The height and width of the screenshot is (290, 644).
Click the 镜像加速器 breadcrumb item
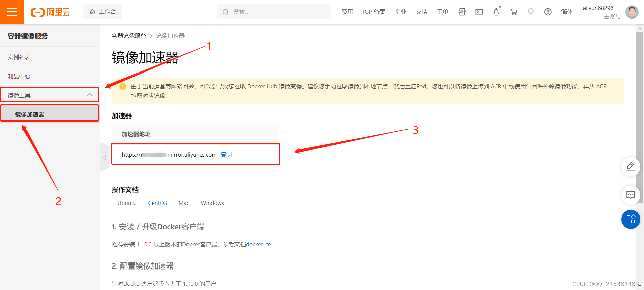pos(170,36)
